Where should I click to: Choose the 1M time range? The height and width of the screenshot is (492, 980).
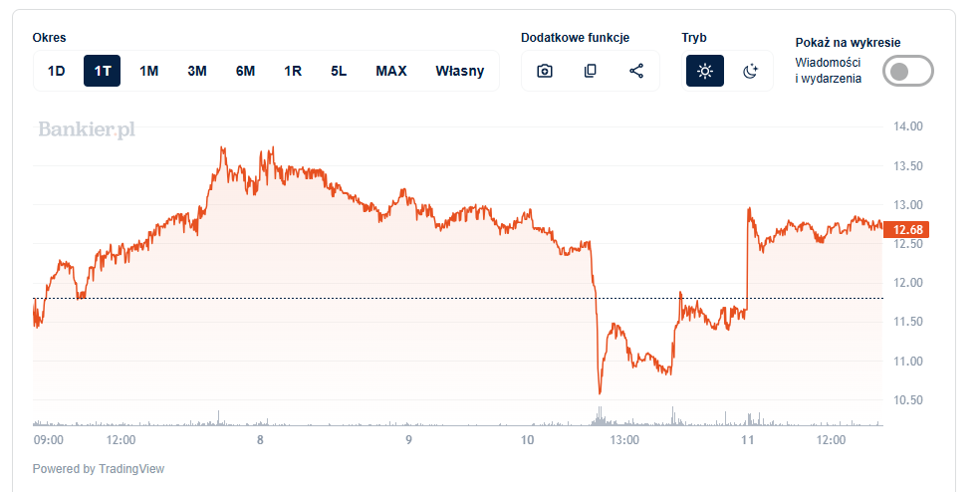(149, 71)
